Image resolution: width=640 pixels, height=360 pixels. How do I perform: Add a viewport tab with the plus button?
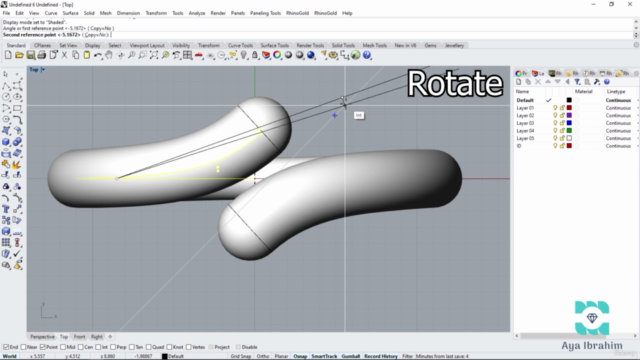[x=110, y=337]
